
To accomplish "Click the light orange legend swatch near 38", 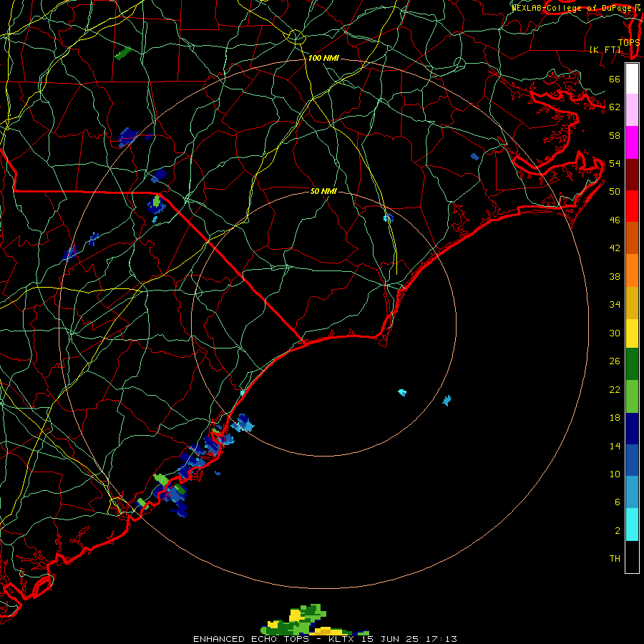I will click(x=632, y=270).
